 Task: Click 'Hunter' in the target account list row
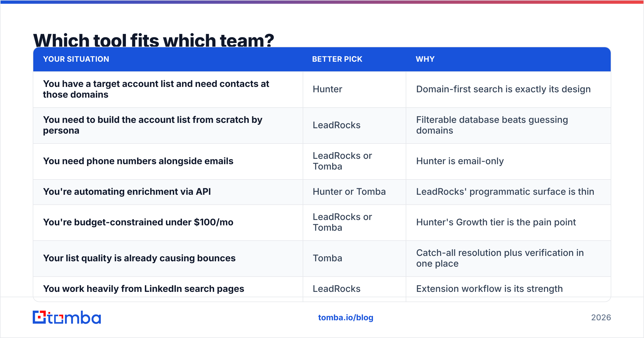click(x=327, y=89)
